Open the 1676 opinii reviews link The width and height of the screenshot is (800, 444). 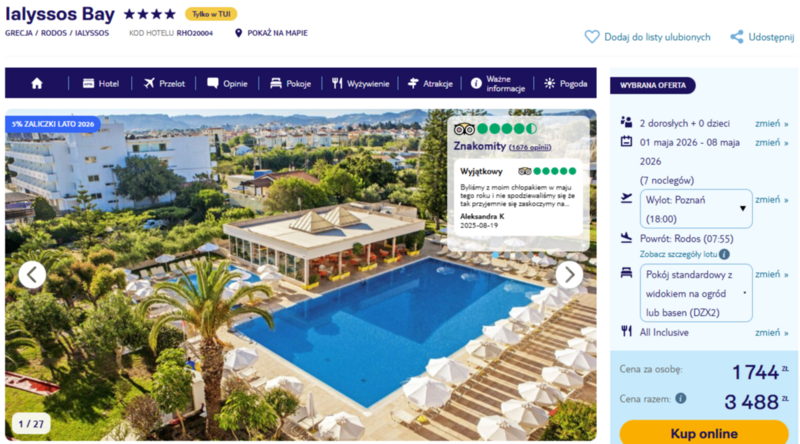point(530,147)
